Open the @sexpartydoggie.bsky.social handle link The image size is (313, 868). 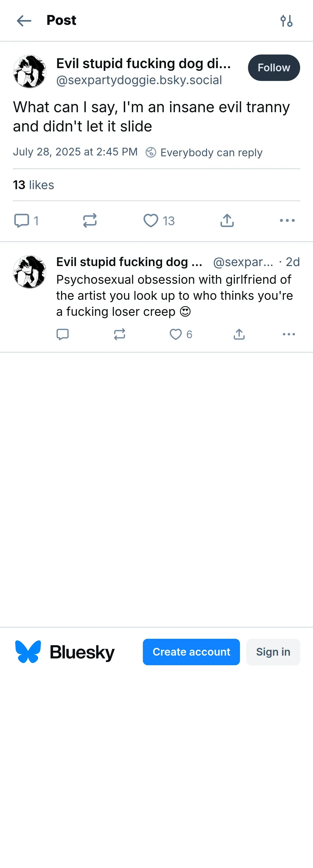139,80
